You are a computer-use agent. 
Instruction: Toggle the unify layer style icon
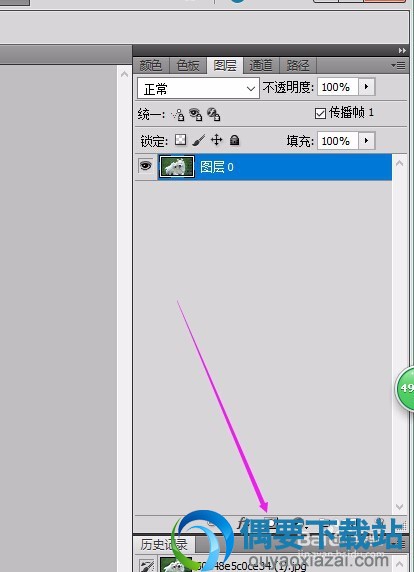pos(213,114)
